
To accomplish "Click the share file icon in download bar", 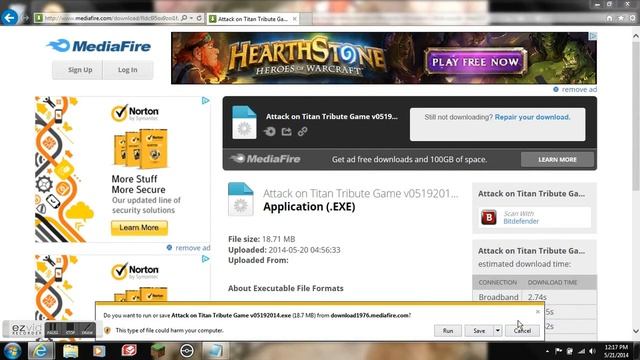I will pos(287,131).
